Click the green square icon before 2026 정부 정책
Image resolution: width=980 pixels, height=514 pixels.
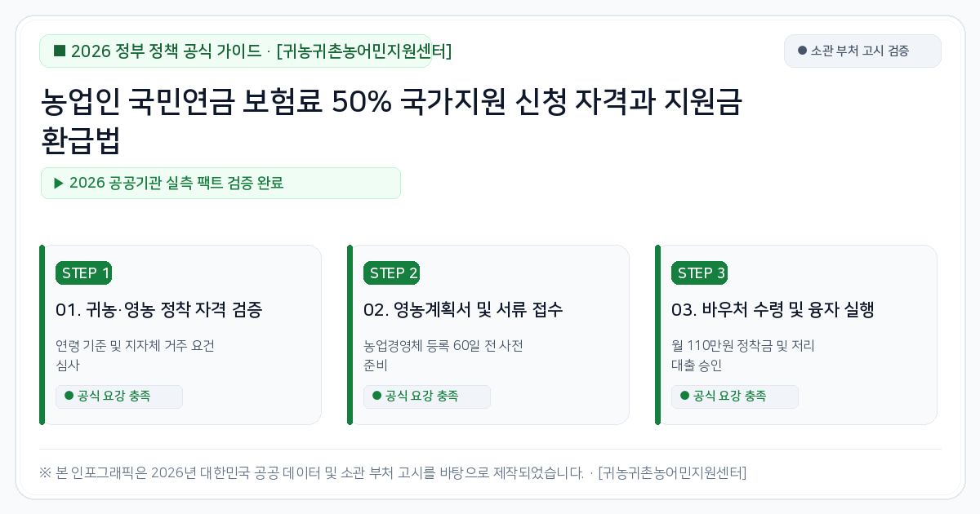coord(59,51)
